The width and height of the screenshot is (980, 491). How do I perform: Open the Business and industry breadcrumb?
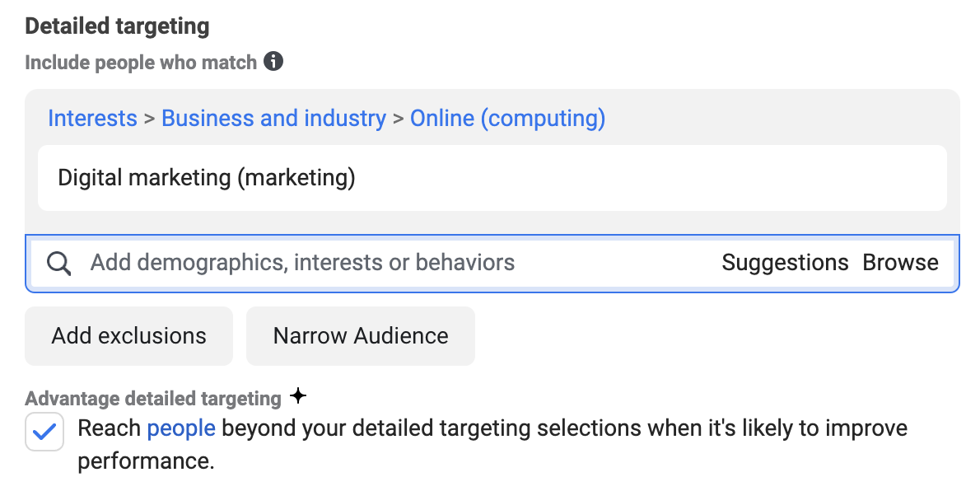[x=273, y=118]
